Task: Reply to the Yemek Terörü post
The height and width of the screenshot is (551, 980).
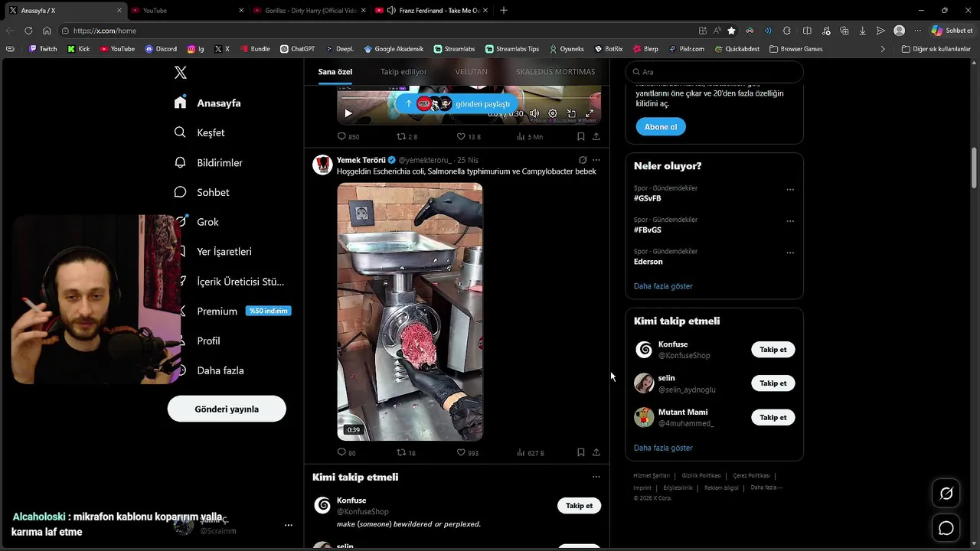Action: [347, 452]
